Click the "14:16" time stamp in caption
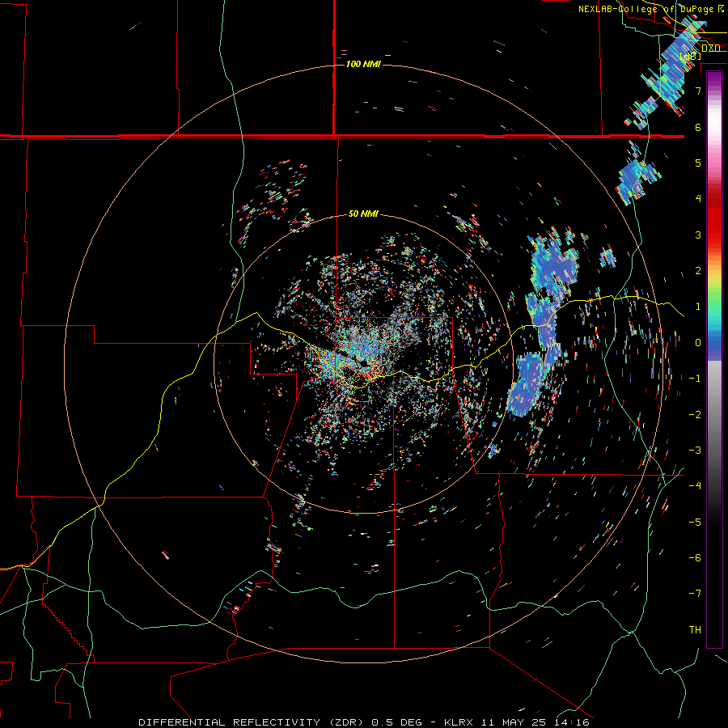Image resolution: width=728 pixels, height=728 pixels. pos(572,722)
